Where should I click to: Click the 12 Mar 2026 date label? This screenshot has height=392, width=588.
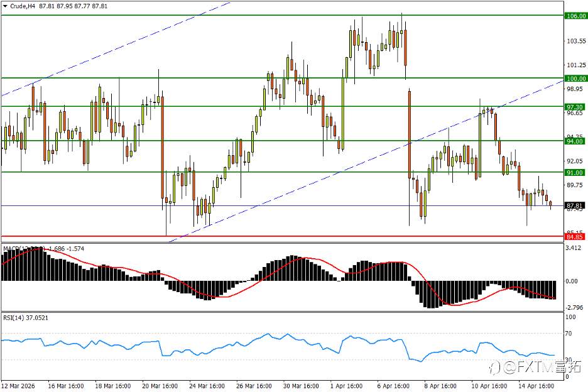pyautogui.click(x=18, y=386)
